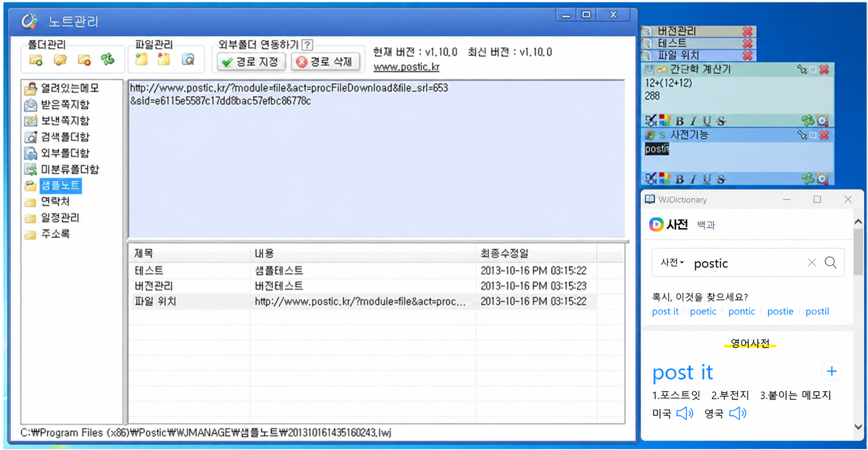The width and height of the screenshot is (868, 450).
Task: Click the WJDictionary vertical scrollbar thumb
Action: 858,252
